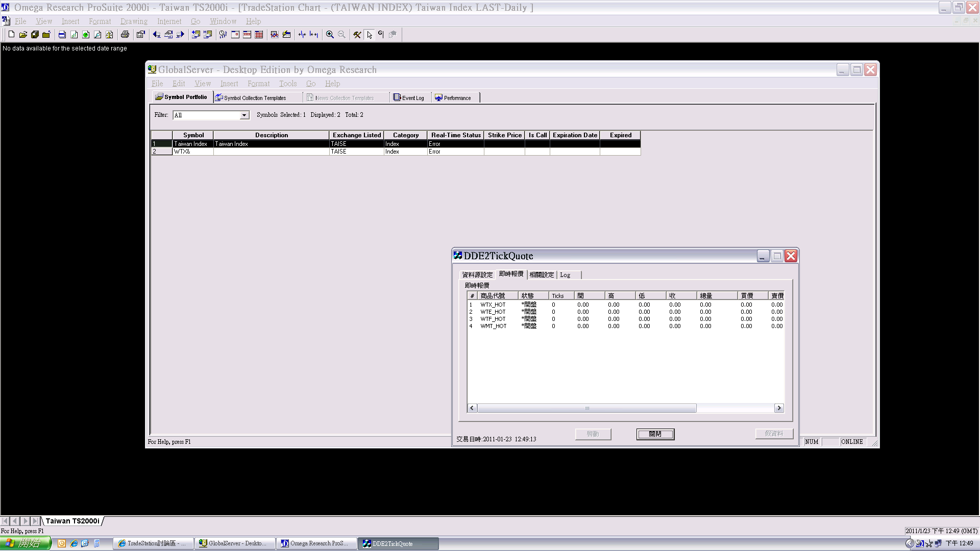The height and width of the screenshot is (551, 980).
Task: Switch to GlobalServer taskbar button
Action: point(235,543)
